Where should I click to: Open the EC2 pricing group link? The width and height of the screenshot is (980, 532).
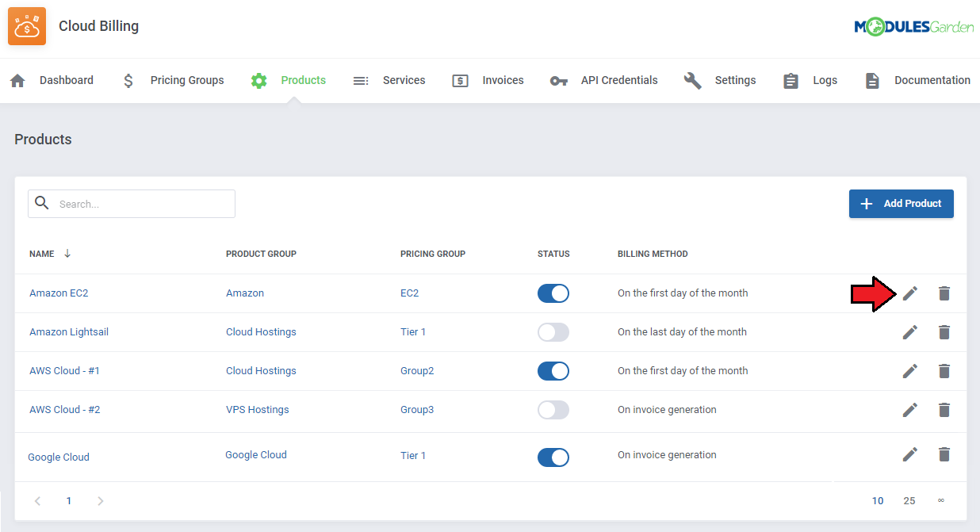(410, 293)
